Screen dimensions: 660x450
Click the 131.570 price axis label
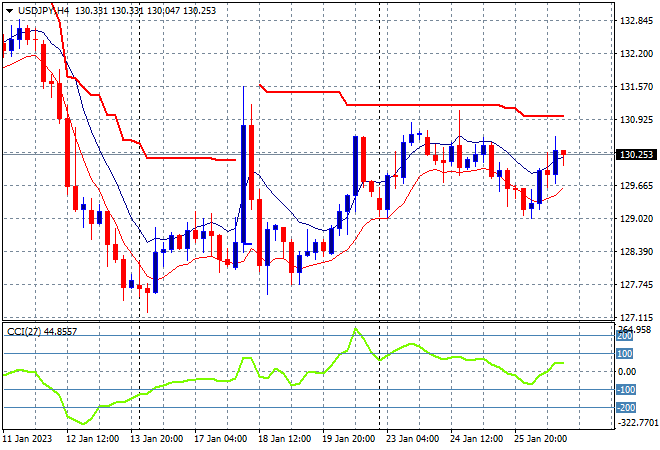tap(637, 86)
